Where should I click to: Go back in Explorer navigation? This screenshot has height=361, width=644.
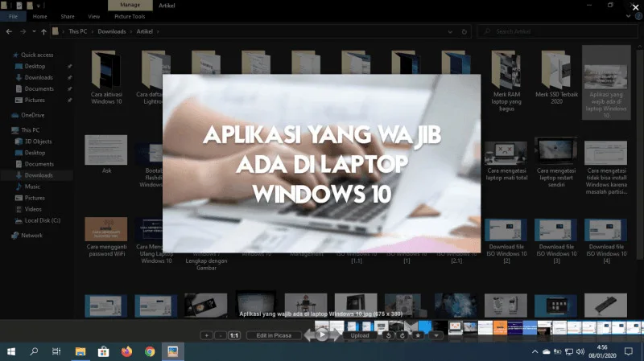click(x=9, y=31)
